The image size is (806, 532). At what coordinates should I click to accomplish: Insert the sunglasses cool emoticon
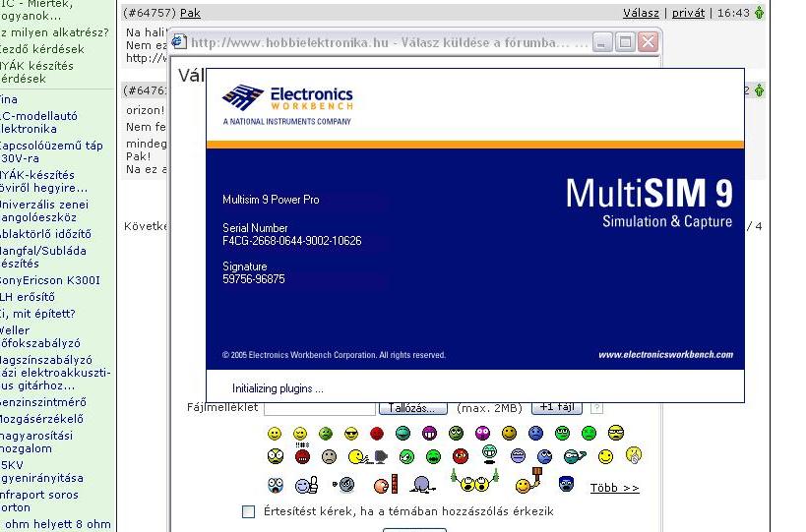coord(351,434)
